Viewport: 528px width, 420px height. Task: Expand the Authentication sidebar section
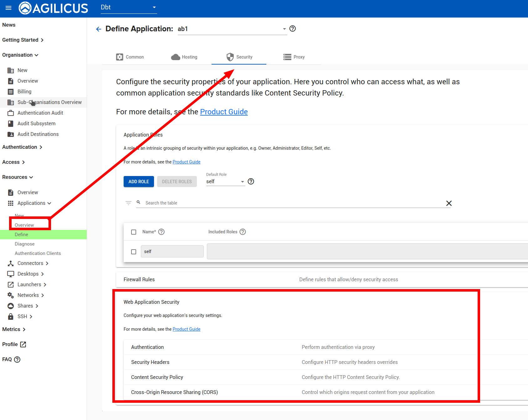(x=22, y=147)
